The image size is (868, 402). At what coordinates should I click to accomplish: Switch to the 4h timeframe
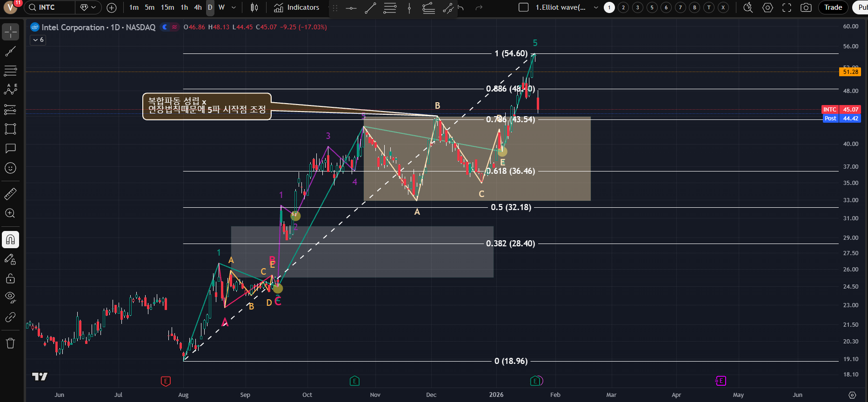pyautogui.click(x=198, y=7)
